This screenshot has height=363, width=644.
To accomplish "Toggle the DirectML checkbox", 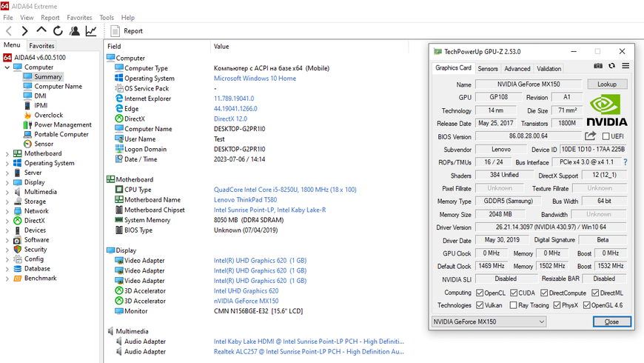I will [595, 293].
